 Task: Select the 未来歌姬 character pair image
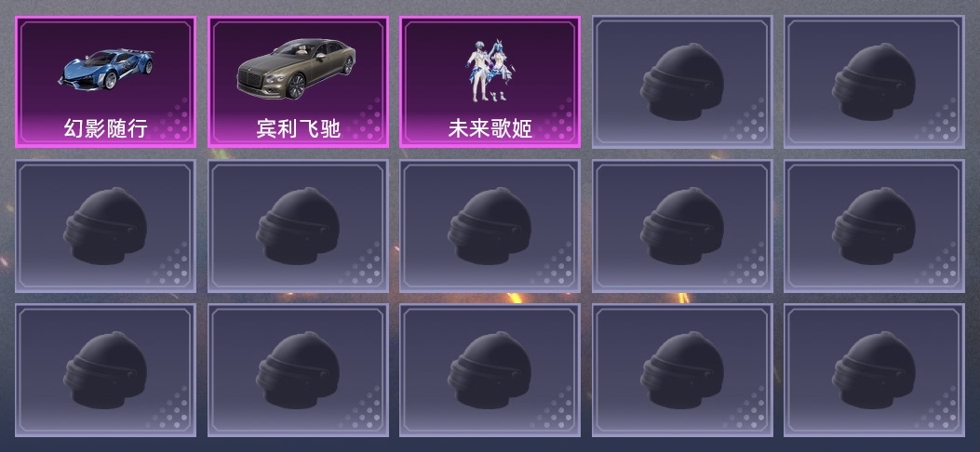click(490, 71)
